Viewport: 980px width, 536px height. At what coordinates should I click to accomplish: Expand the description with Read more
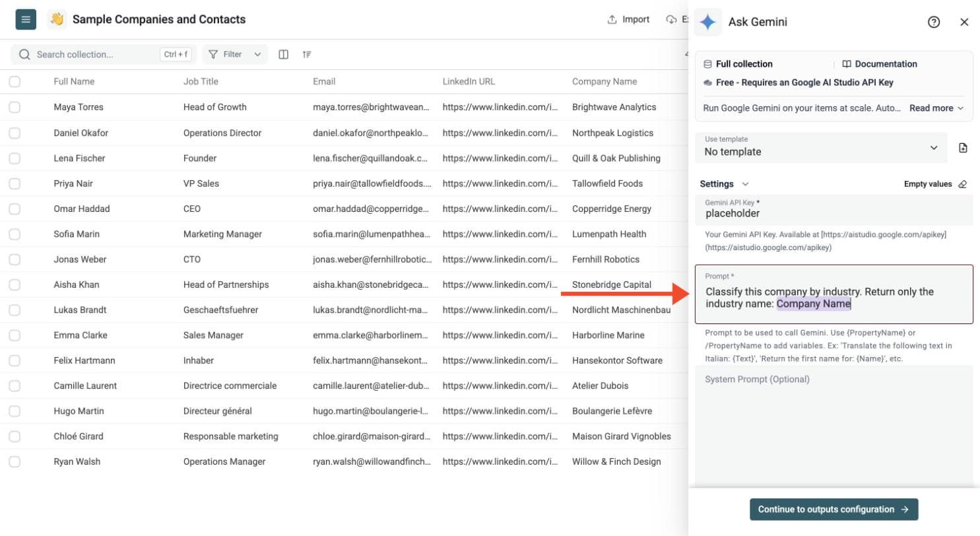pyautogui.click(x=936, y=108)
